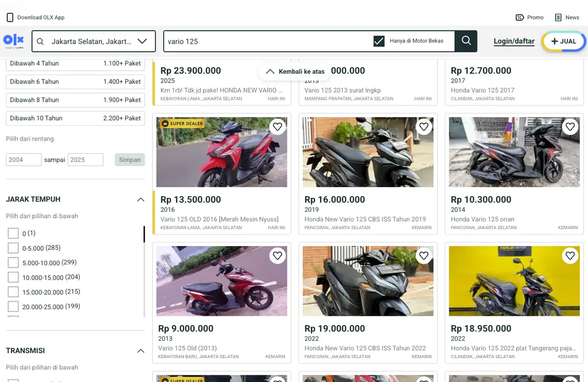Click the Login/daftar link
588x382 pixels.
[514, 41]
